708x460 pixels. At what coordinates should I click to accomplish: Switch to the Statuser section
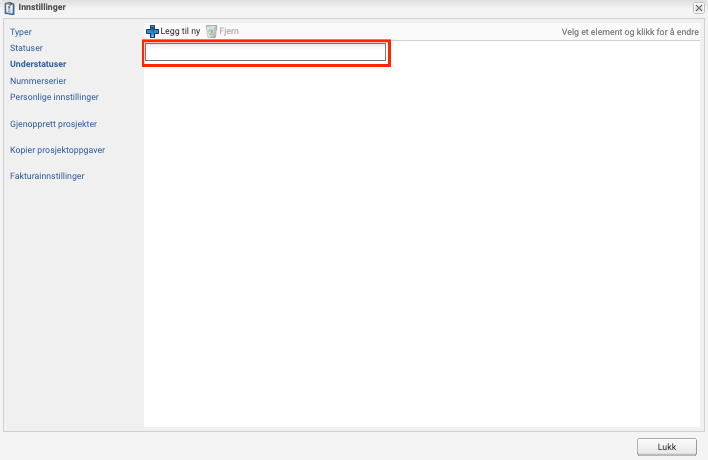pyautogui.click(x=26, y=48)
